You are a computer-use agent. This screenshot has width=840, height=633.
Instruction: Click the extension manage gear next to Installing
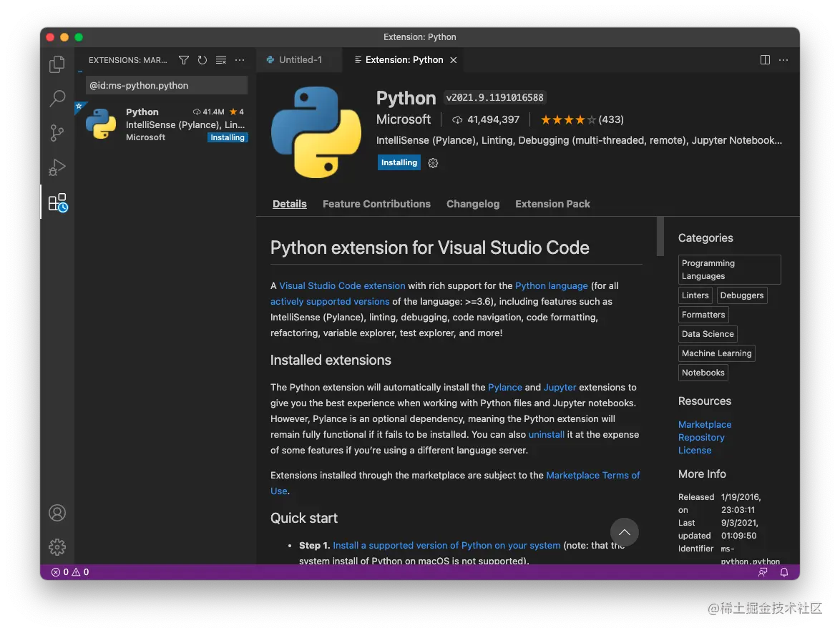click(433, 163)
